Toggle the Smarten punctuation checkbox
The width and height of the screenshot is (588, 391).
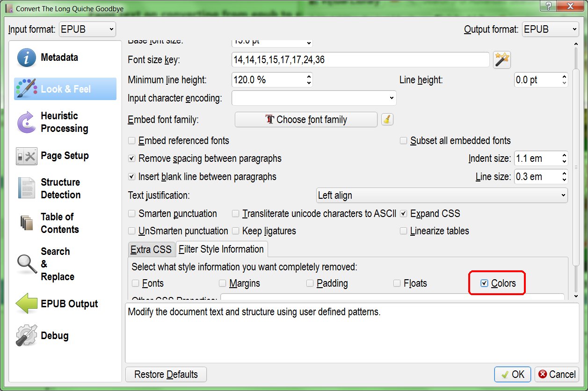tap(132, 214)
